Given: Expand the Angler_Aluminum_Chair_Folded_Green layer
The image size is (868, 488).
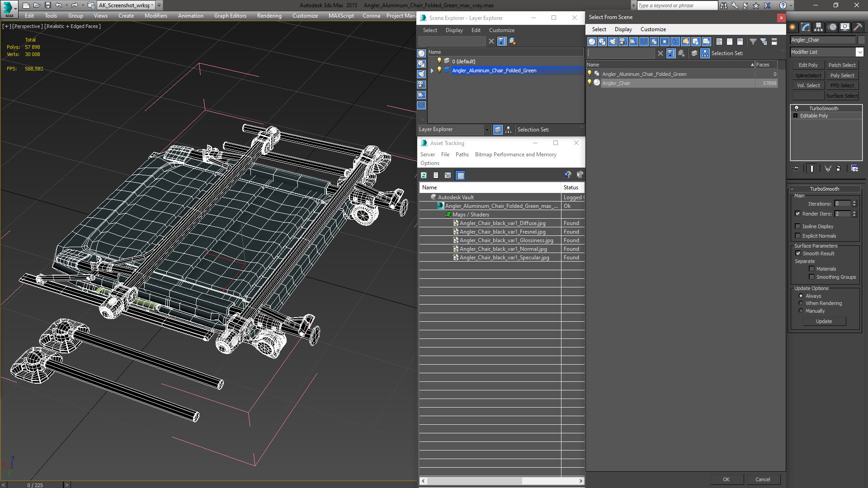Looking at the screenshot, I should [432, 70].
